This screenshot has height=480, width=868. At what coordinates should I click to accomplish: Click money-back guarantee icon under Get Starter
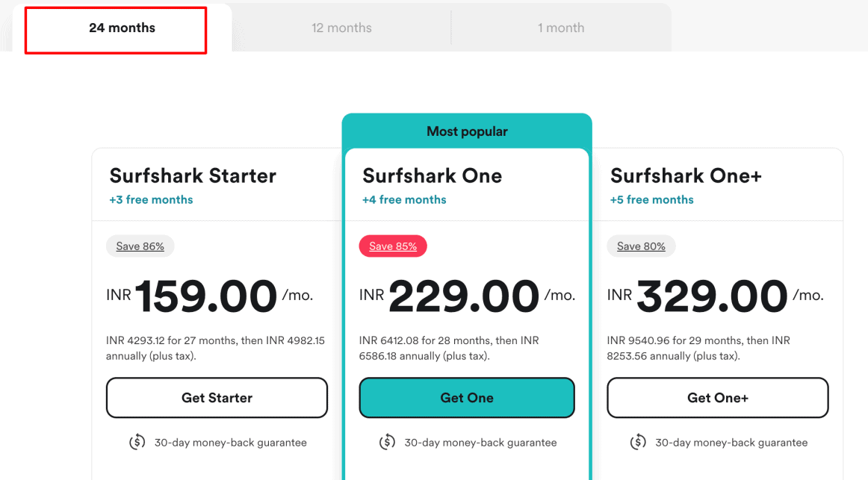137,443
